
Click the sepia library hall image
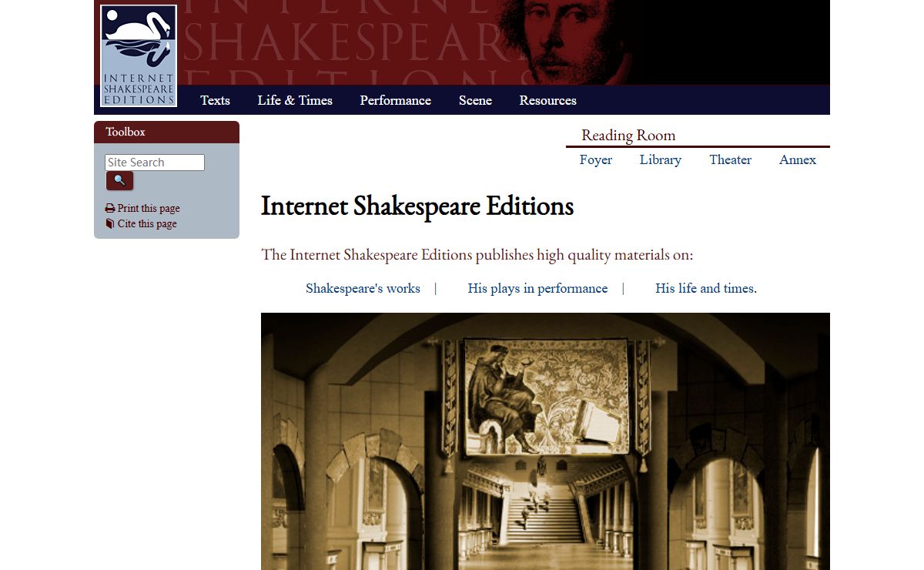pos(545,441)
